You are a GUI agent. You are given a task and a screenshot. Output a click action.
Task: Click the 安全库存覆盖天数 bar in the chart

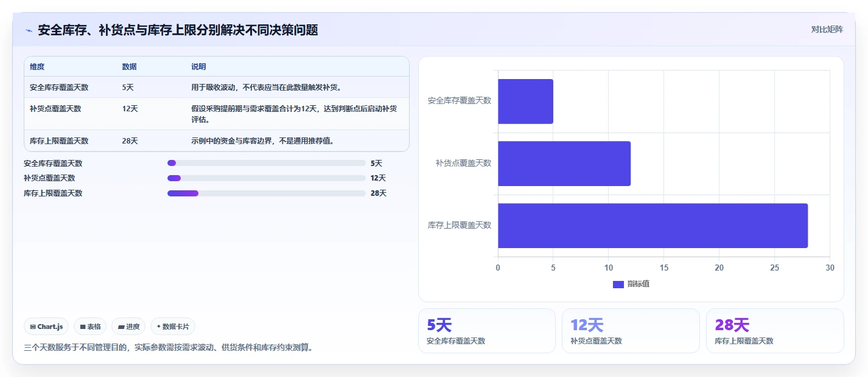(525, 102)
